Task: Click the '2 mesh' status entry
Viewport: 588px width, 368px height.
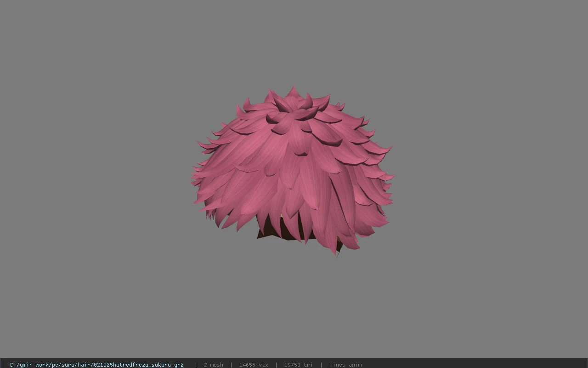Action: 214,365
